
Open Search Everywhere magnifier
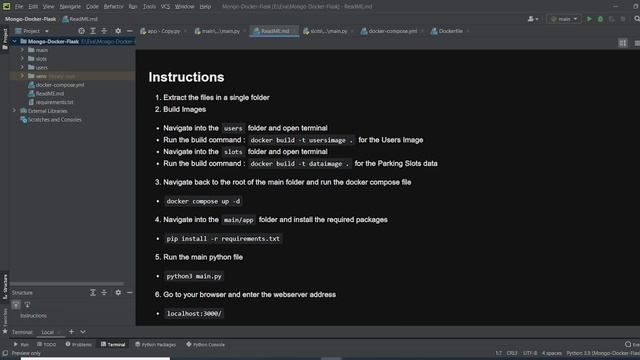[637, 19]
